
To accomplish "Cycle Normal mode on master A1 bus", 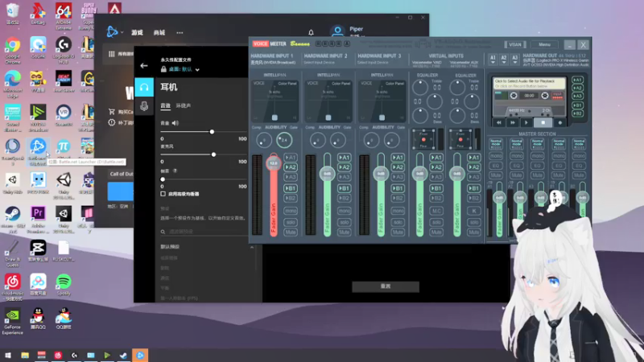I will pos(496,144).
